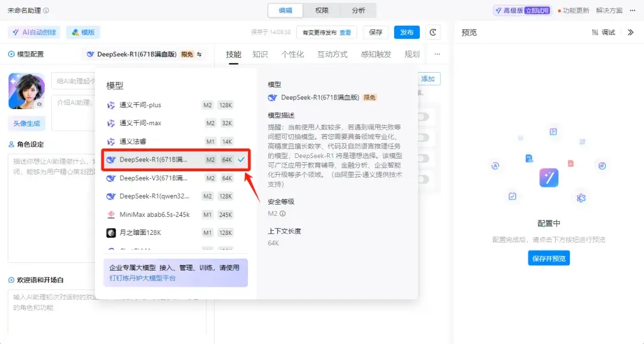Collapse the preview panel with double-chevron icon
This screenshot has width=644, height=344.
(x=630, y=32)
